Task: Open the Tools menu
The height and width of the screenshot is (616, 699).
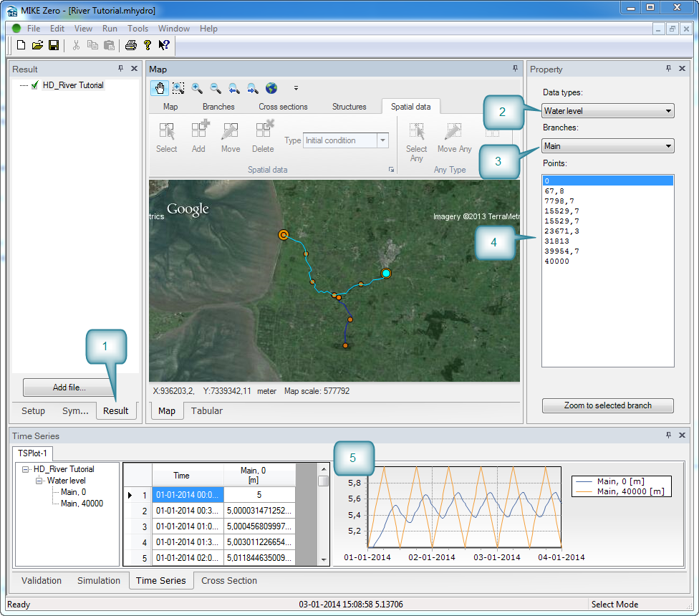Action: click(138, 29)
